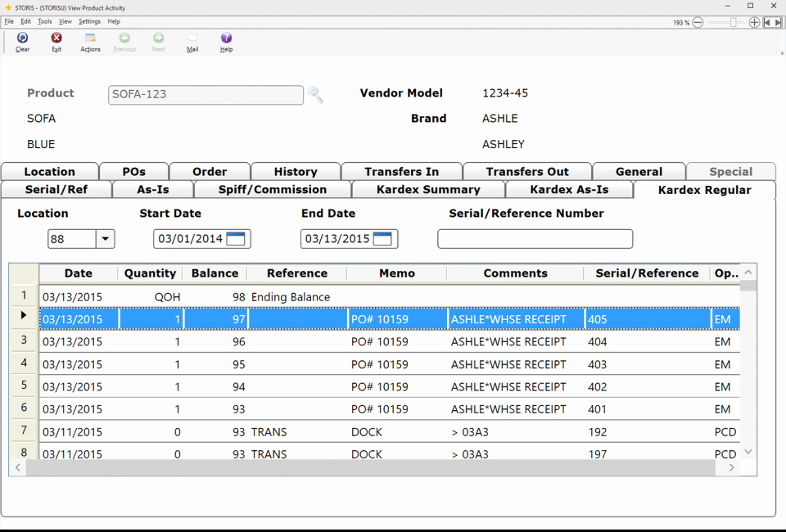Image resolution: width=786 pixels, height=532 pixels.
Task: Switch to the Serial/Ref tab
Action: pyautogui.click(x=56, y=189)
